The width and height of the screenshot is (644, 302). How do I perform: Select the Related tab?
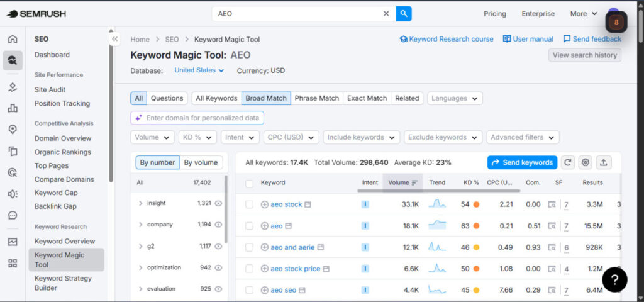point(407,98)
